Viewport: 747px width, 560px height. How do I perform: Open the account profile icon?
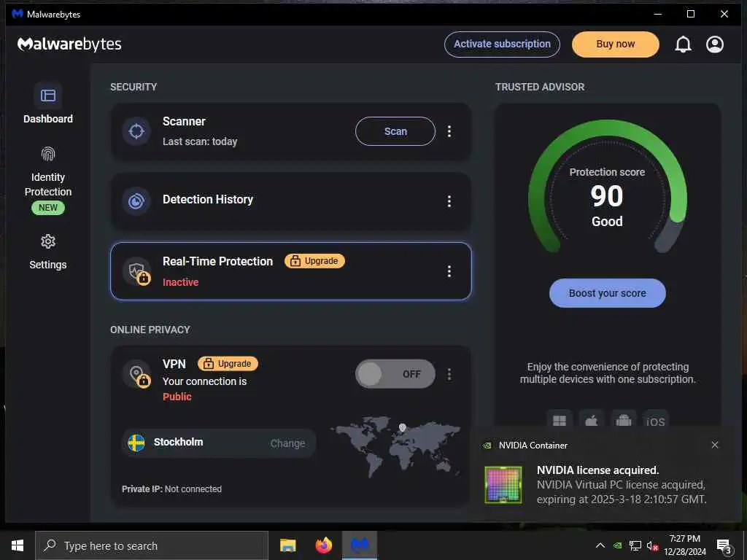click(715, 44)
